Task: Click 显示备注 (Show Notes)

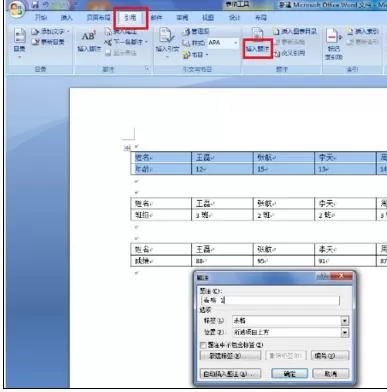Action: click(121, 52)
